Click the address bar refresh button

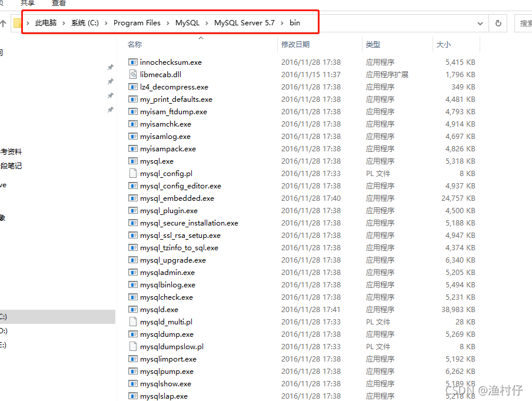pos(498,23)
